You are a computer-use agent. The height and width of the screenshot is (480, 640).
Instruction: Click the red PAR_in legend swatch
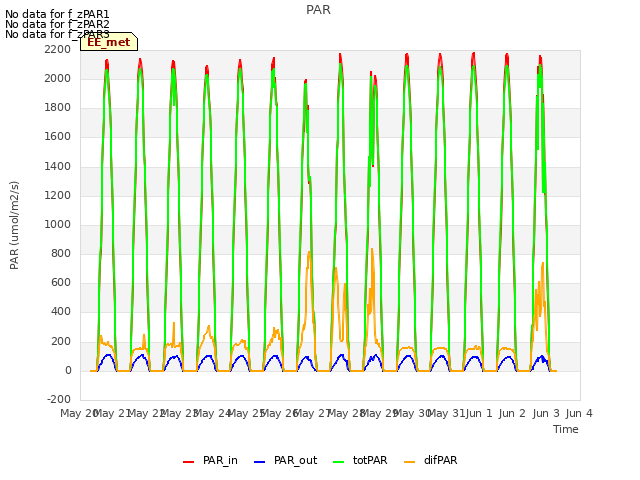(x=188, y=462)
